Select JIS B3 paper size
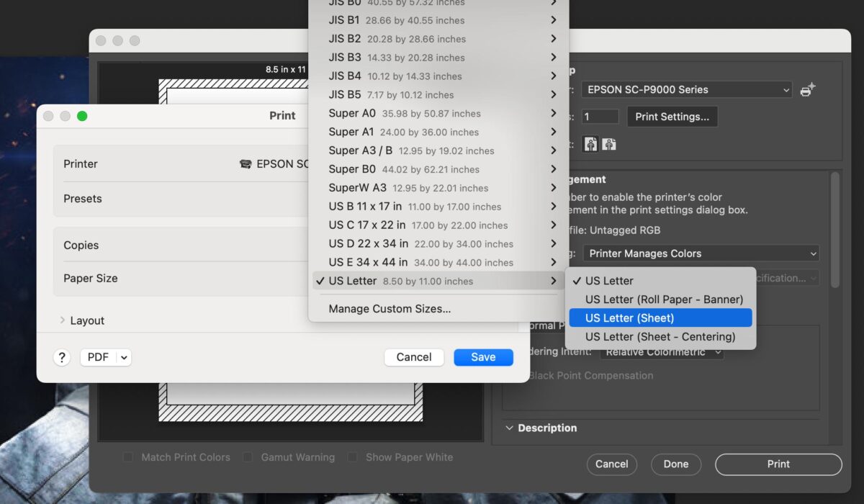Image resolution: width=864 pixels, height=504 pixels. [x=438, y=57]
